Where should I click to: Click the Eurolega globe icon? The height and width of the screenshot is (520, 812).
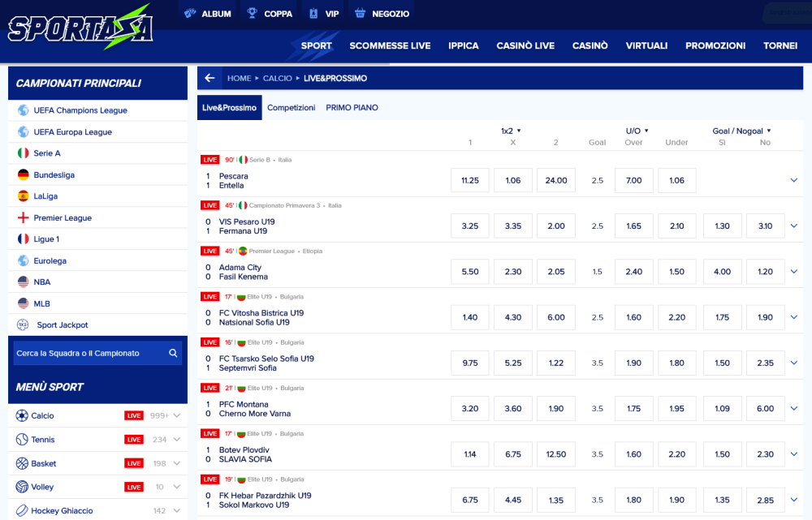tap(24, 260)
